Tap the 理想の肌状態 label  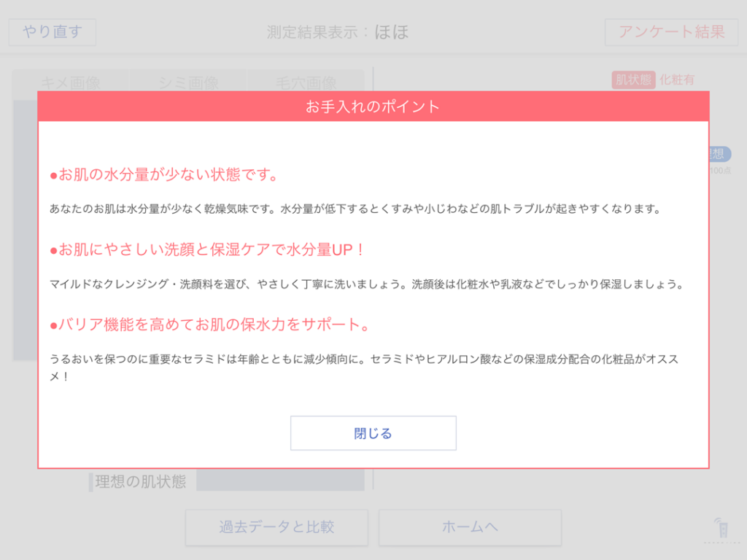coord(141,481)
